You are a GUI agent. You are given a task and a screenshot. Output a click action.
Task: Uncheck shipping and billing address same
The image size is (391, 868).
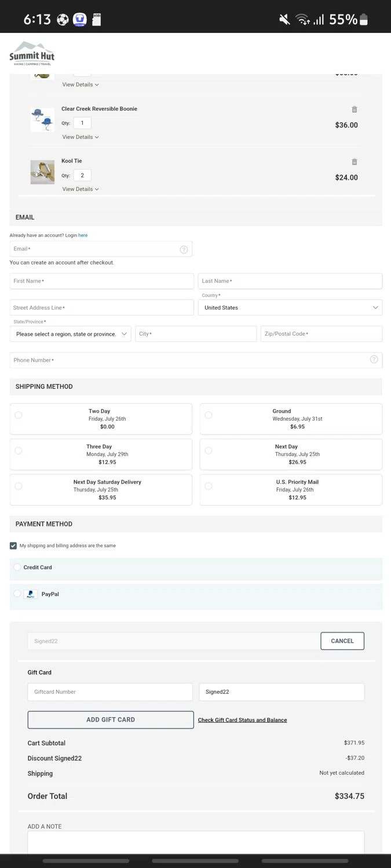pyautogui.click(x=13, y=546)
